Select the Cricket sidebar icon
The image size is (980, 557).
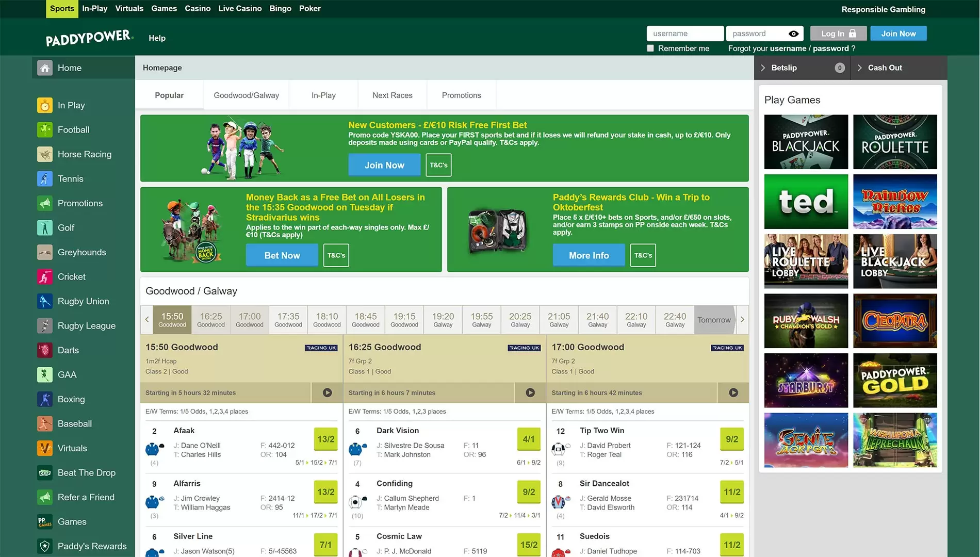point(45,277)
